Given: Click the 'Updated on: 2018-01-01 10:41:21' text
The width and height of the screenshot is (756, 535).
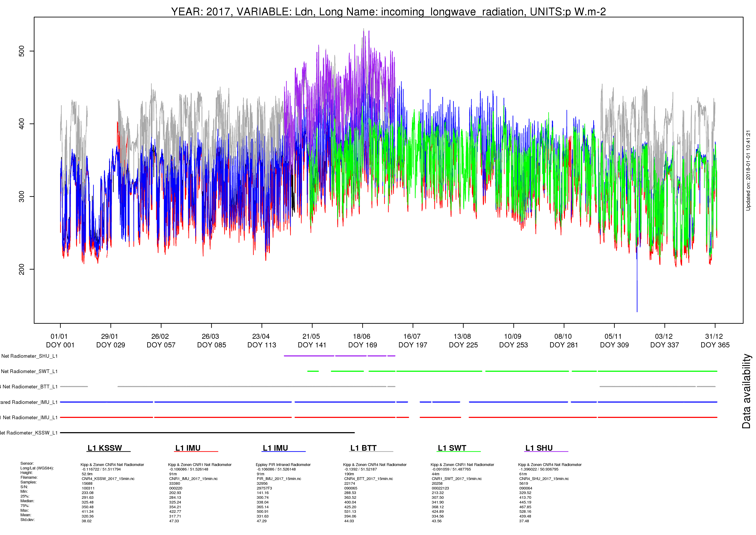Looking at the screenshot, I should [x=748, y=170].
